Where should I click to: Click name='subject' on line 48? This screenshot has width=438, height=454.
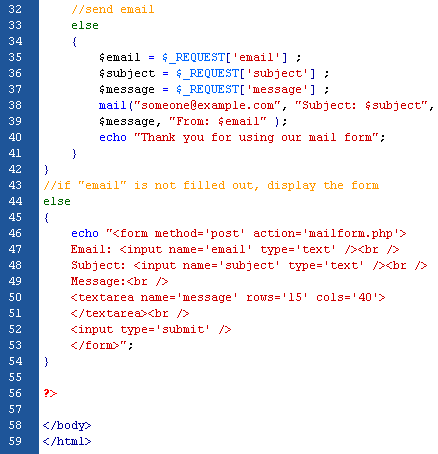tap(231, 266)
